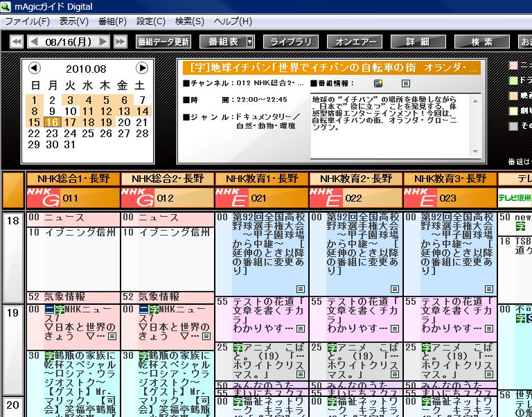Select the 19 hour row header

13,350
